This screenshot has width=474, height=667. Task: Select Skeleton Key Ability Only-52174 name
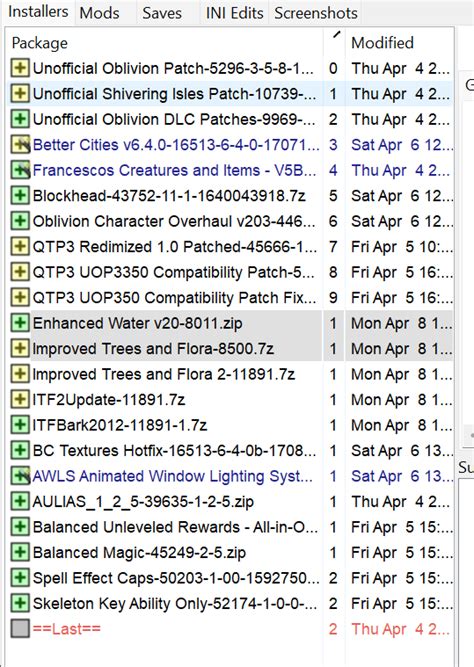(x=175, y=604)
